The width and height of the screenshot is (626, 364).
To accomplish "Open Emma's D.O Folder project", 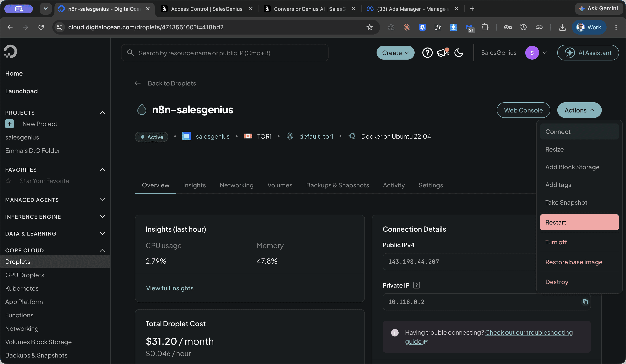I will point(33,151).
